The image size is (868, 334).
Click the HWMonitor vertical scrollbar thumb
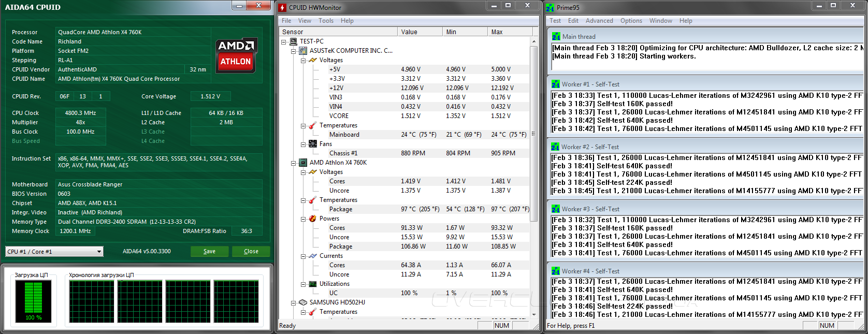pos(533,134)
